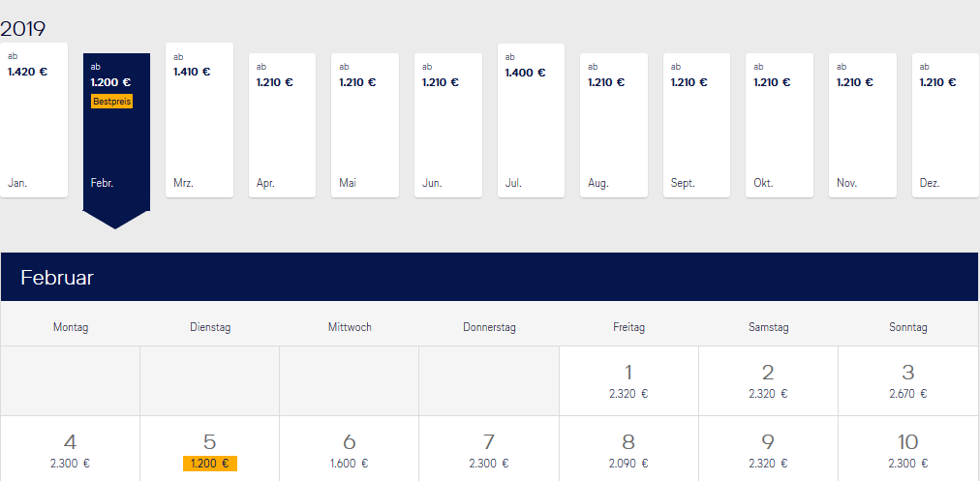Screen dimensions: 980x481
Task: Click the Montag column header
Action: click(x=71, y=327)
